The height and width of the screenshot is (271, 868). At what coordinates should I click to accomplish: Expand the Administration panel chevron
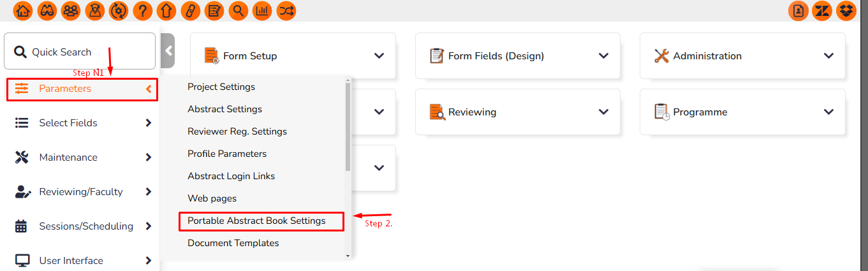tap(828, 56)
